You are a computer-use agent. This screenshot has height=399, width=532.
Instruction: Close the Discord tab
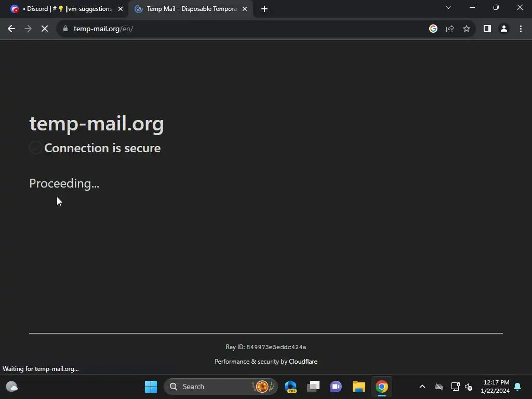[121, 9]
